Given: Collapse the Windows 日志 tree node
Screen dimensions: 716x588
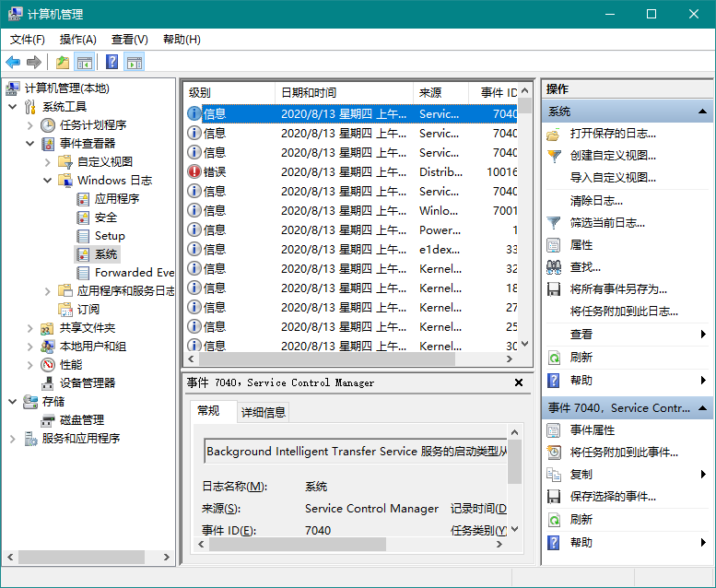Looking at the screenshot, I should (48, 181).
